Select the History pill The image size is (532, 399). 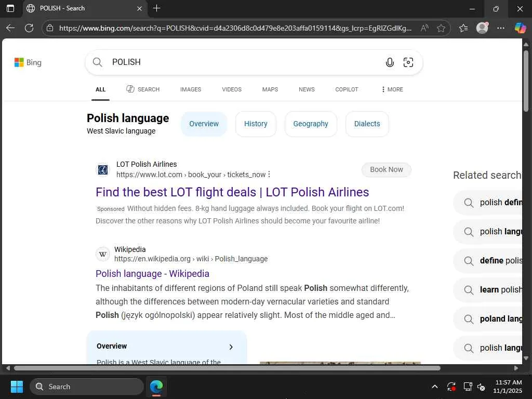click(x=256, y=124)
